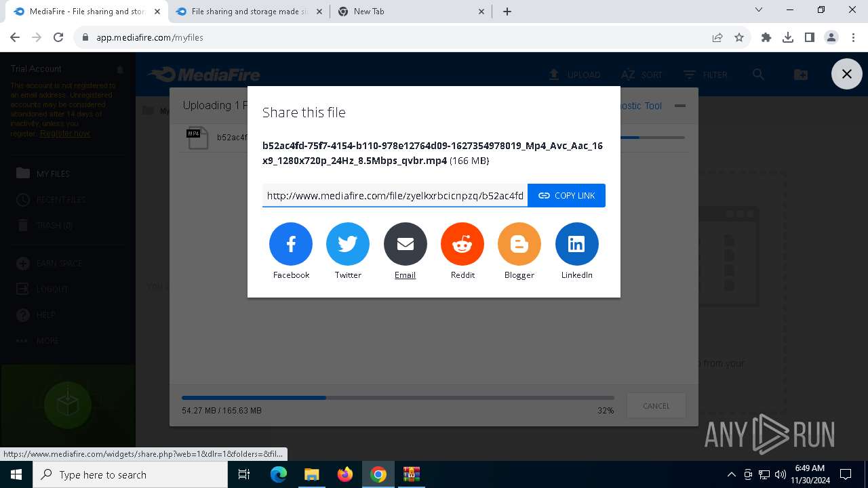Open the UPLOAD option in header

[574, 75]
